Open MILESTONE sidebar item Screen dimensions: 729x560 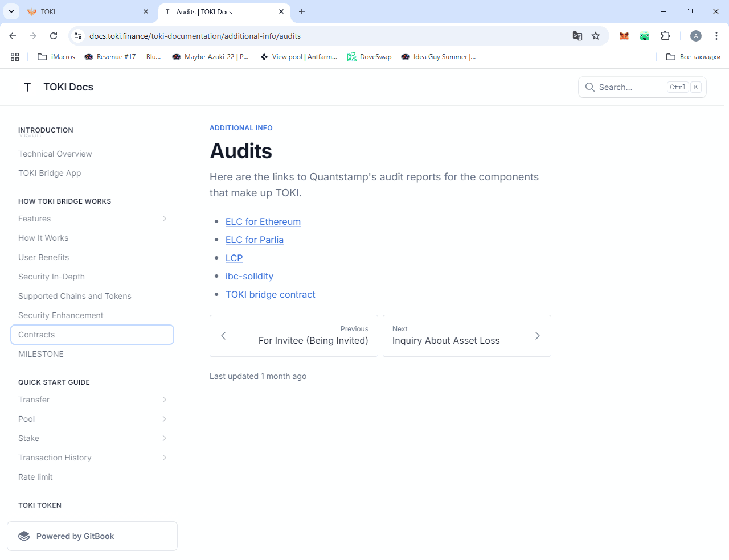pyautogui.click(x=41, y=354)
